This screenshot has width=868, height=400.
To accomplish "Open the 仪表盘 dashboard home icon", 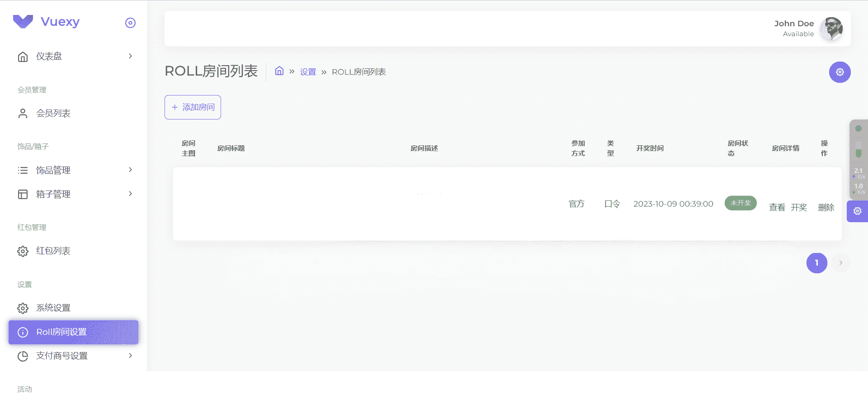I will 23,57.
